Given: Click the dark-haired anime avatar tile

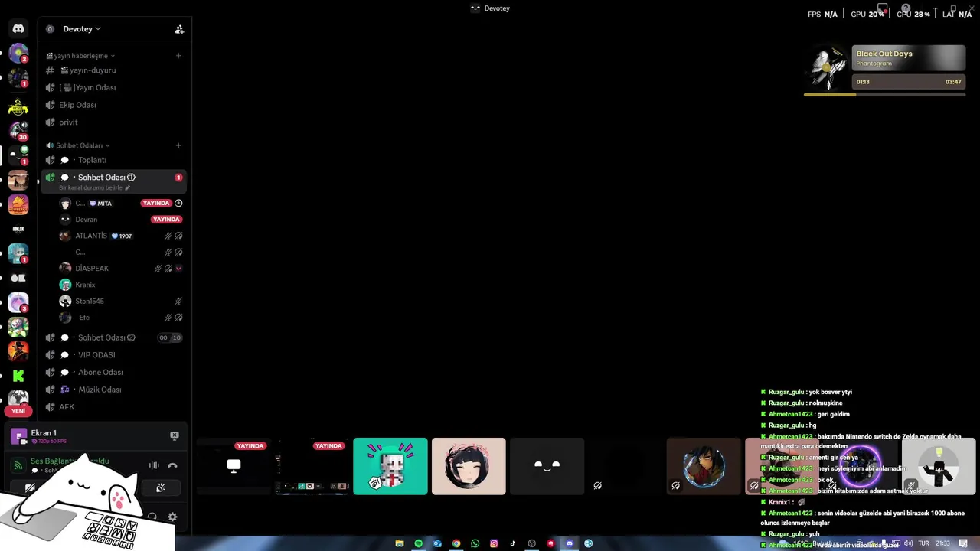Looking at the screenshot, I should click(469, 466).
